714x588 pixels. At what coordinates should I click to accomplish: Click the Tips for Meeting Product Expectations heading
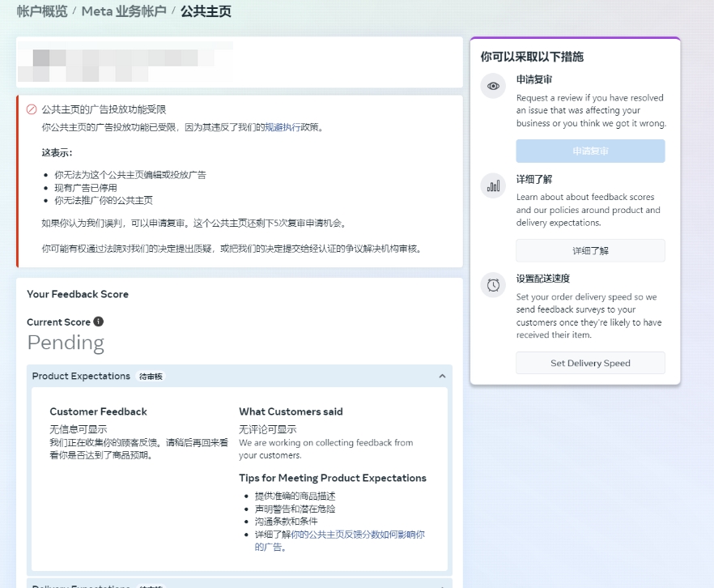[x=333, y=478]
